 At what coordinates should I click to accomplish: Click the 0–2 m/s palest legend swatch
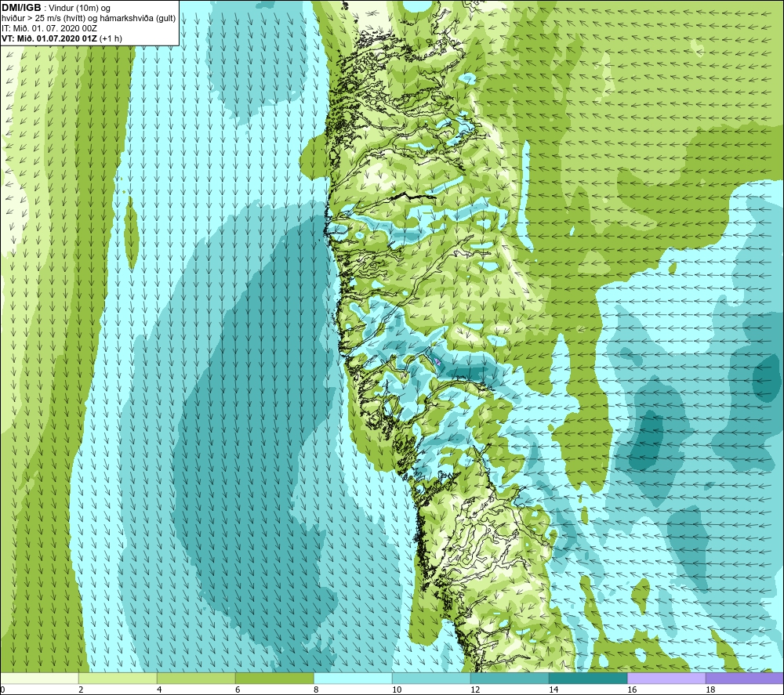[x=39, y=678]
